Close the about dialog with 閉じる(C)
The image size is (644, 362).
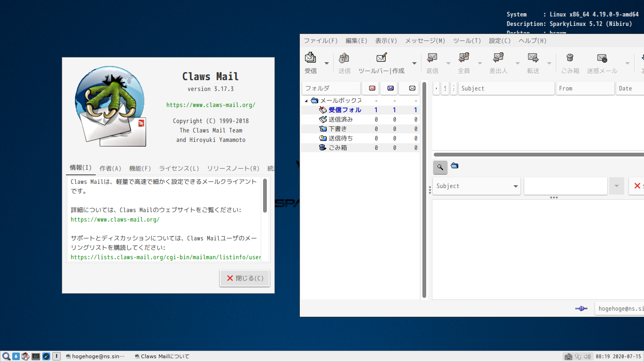tap(245, 278)
